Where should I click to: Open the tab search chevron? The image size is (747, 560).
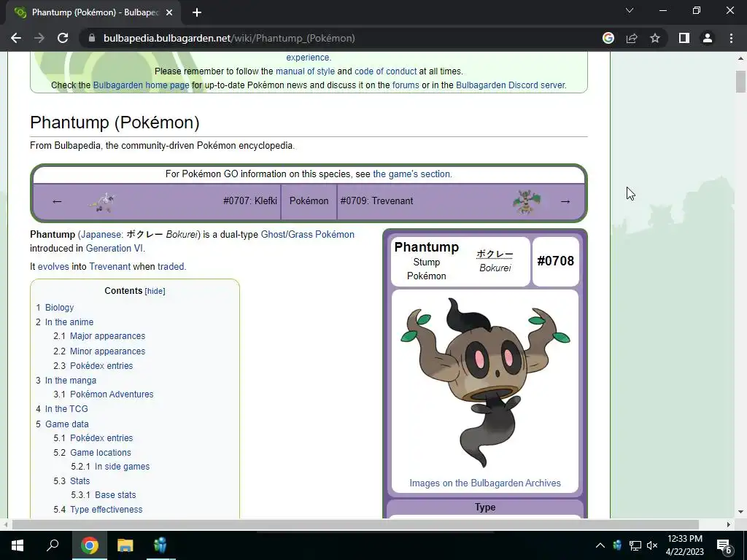pos(630,10)
